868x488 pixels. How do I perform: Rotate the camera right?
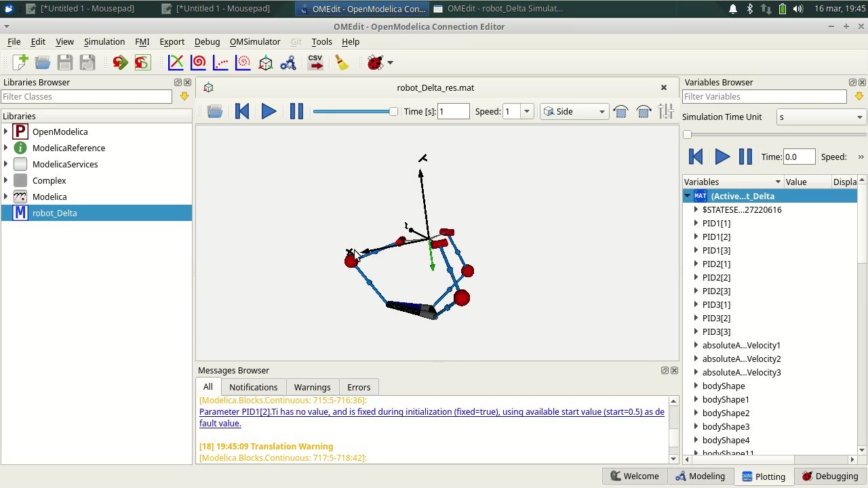[644, 111]
